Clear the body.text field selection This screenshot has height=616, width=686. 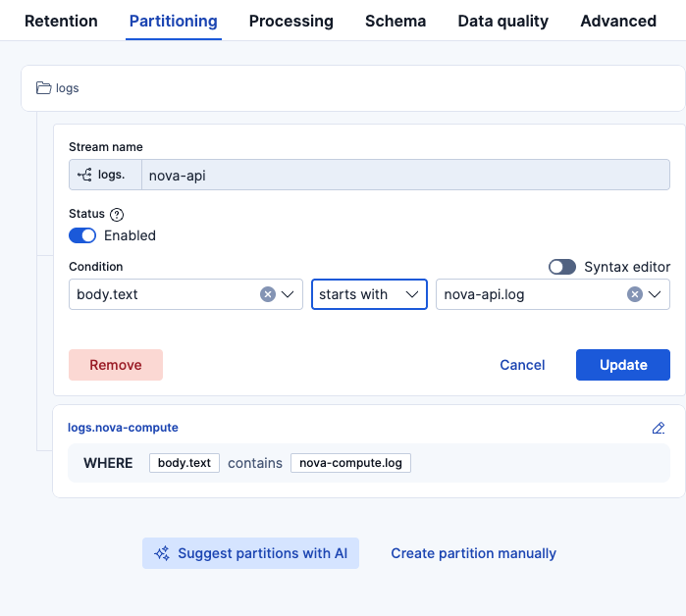268,294
